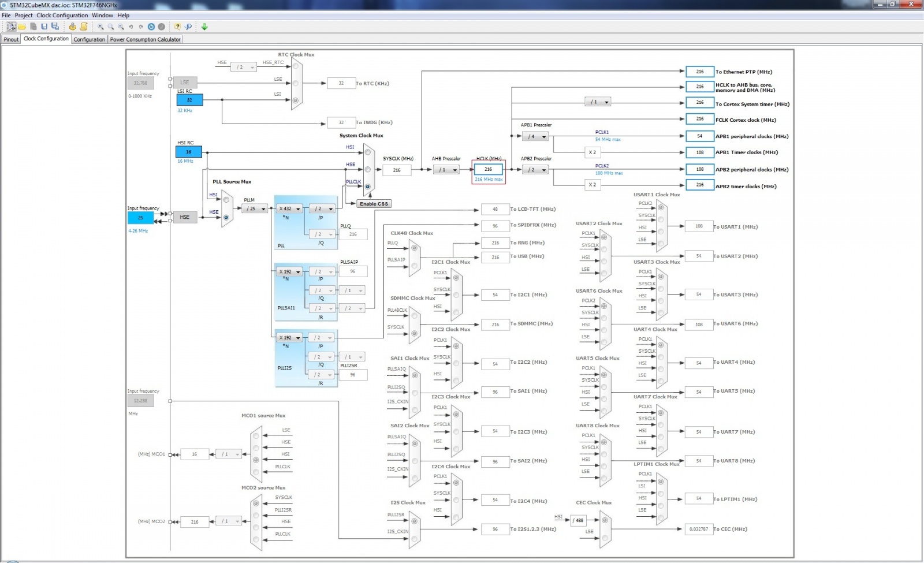This screenshot has width=924, height=563.
Task: Click the APB1 peripheral clocks 54 value
Action: (700, 136)
